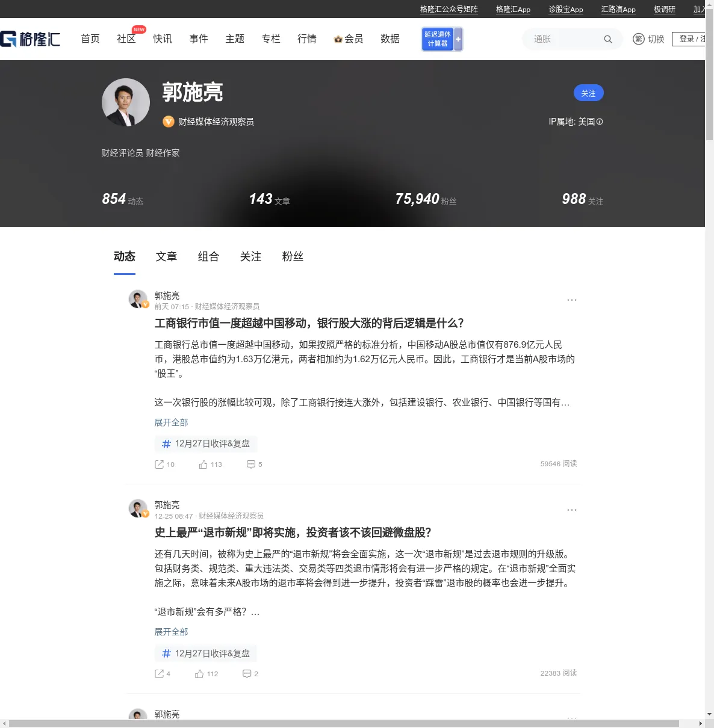This screenshot has width=714, height=728.
Task: Expand full text of 退市新规 post via 展开全部
Action: [x=171, y=632]
